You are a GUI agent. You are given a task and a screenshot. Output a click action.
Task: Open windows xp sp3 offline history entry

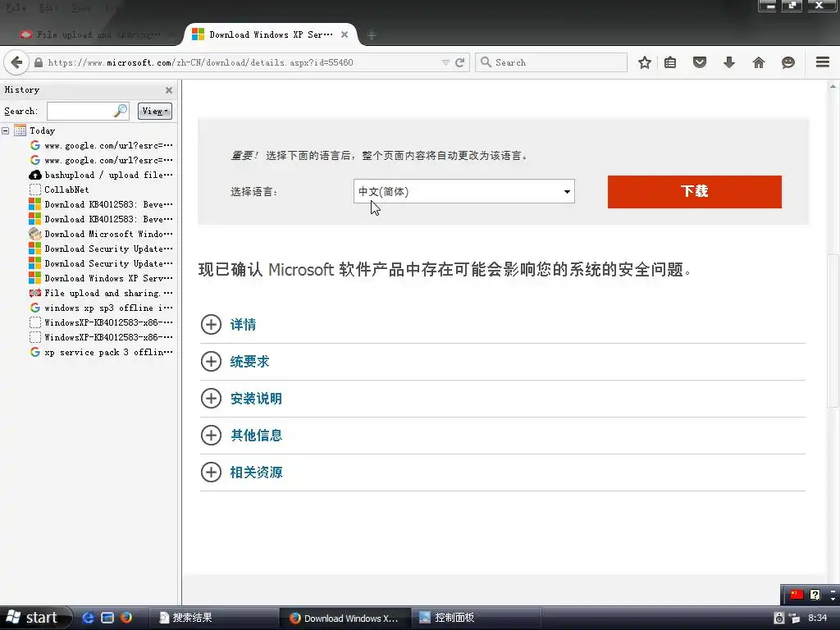(101, 308)
